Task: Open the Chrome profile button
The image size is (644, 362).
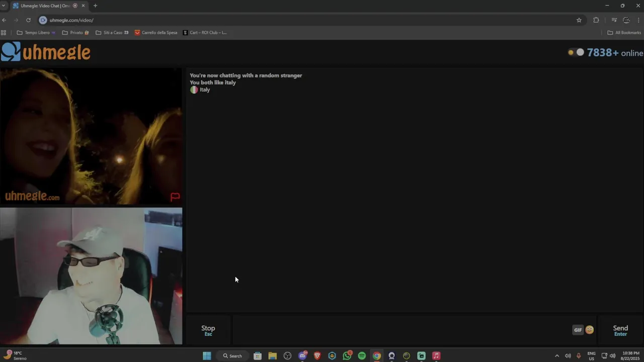Action: [626, 20]
